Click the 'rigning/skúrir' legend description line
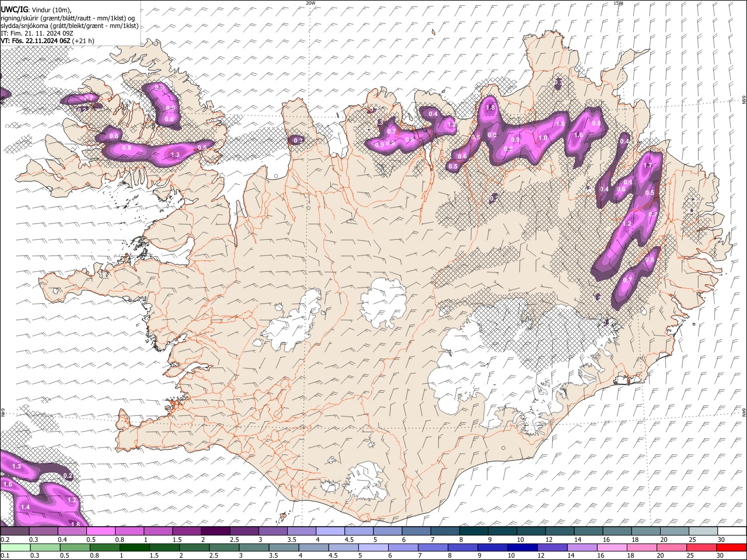The height and width of the screenshot is (560, 747). tap(68, 17)
